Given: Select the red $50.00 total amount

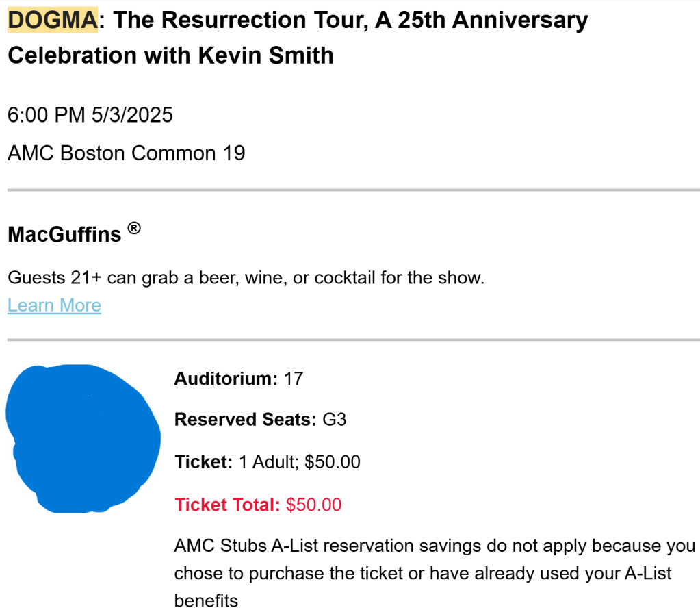Looking at the screenshot, I should 313,505.
